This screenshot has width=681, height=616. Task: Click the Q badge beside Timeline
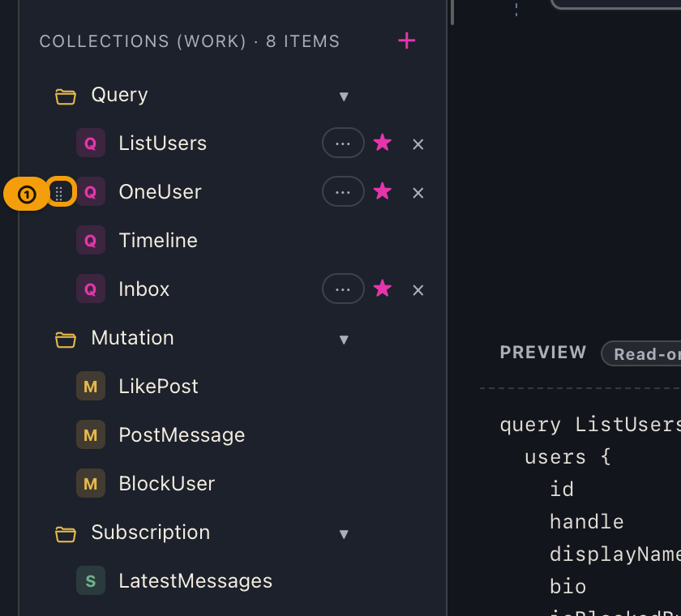coord(91,240)
